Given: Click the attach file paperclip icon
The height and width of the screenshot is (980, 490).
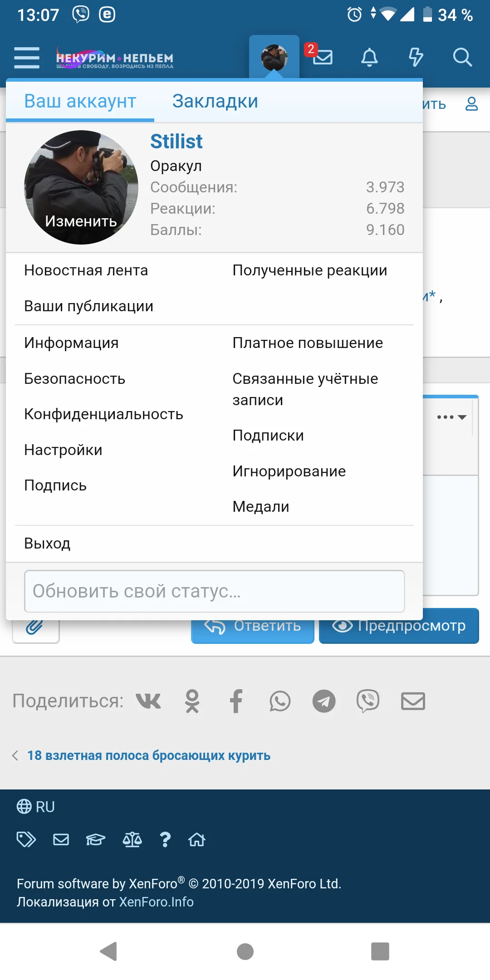Looking at the screenshot, I should [x=35, y=629].
